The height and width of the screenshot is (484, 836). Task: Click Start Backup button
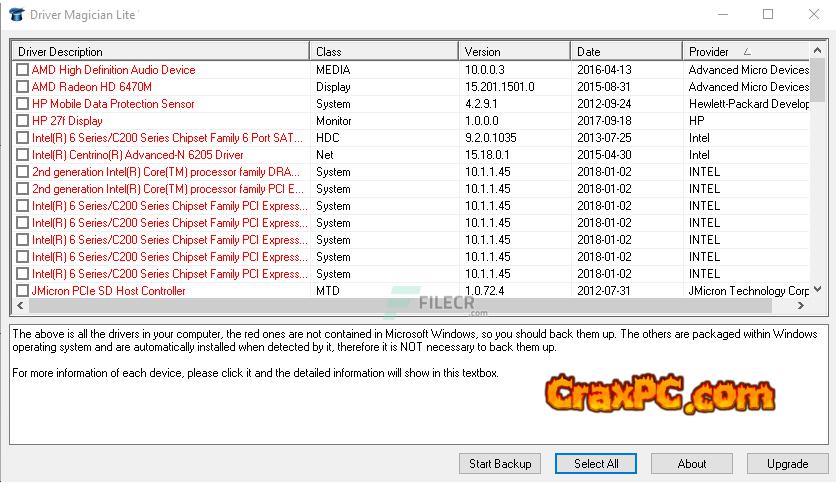500,464
